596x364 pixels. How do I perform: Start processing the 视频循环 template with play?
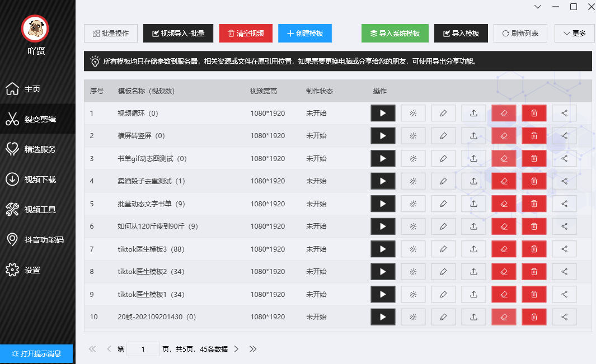click(383, 114)
